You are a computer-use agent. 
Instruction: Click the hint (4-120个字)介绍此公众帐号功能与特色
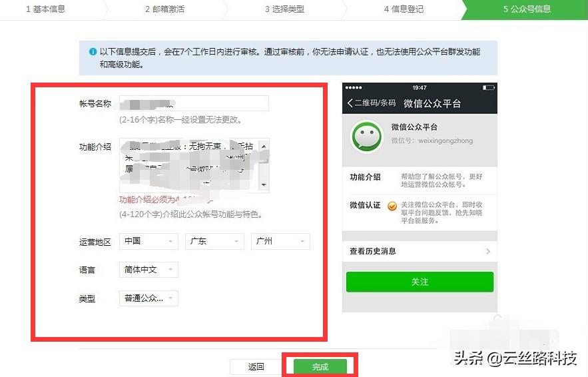pyautogui.click(x=191, y=214)
